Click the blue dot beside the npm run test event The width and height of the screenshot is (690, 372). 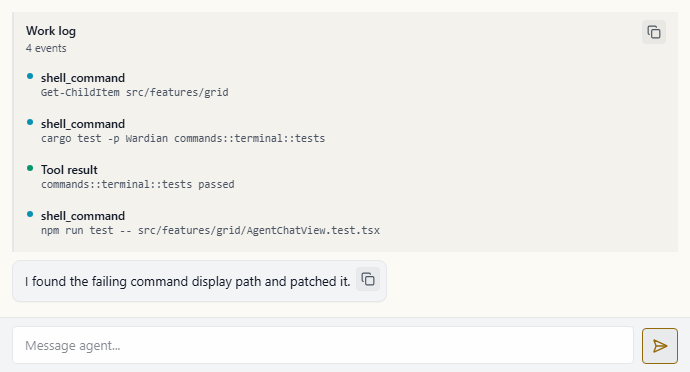click(x=30, y=214)
